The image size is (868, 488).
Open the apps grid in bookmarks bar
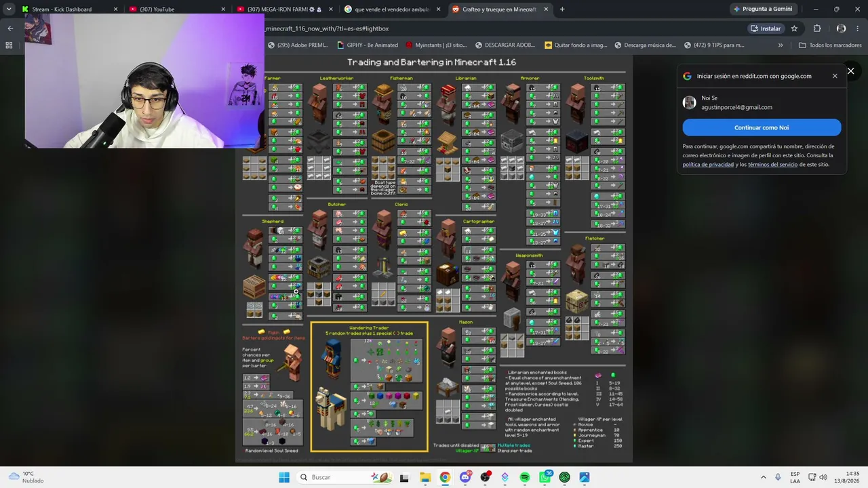point(9,45)
